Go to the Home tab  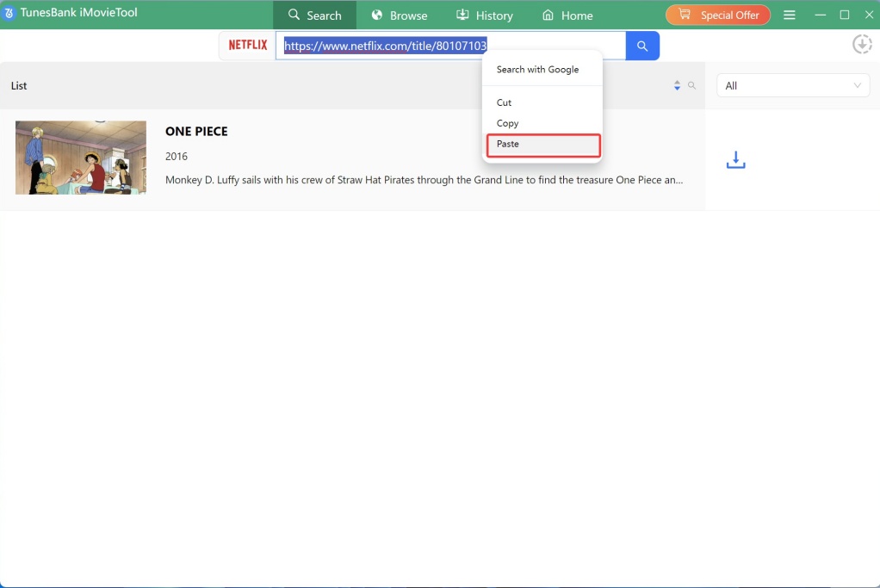point(567,15)
